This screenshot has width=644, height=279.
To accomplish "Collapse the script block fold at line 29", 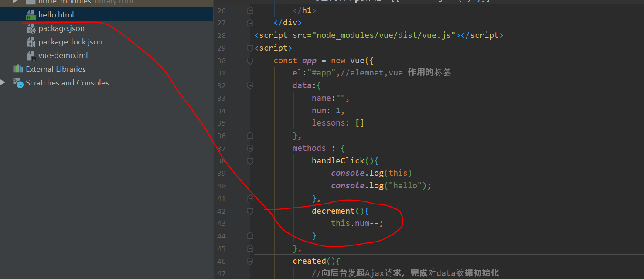I will [249, 48].
